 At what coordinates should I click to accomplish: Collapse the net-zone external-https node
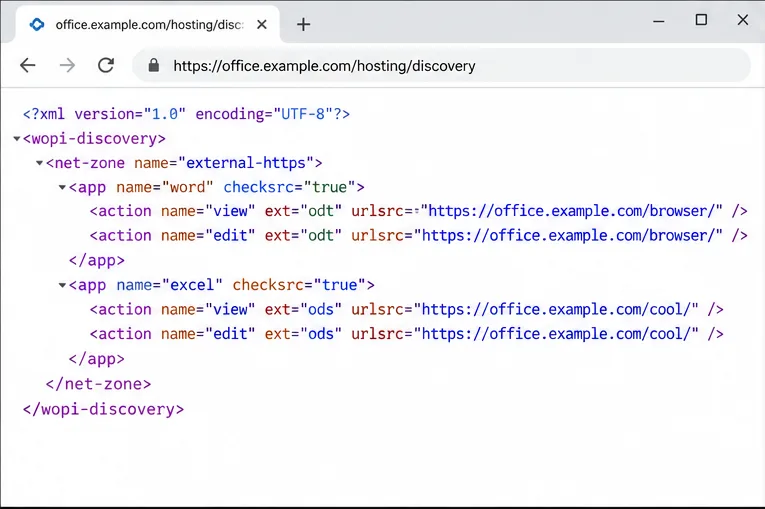click(x=40, y=163)
